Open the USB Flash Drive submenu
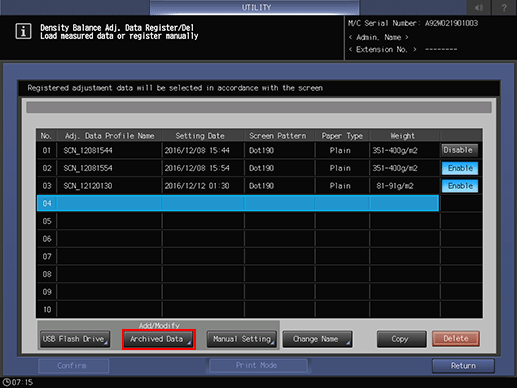517x388 pixels. (75, 339)
